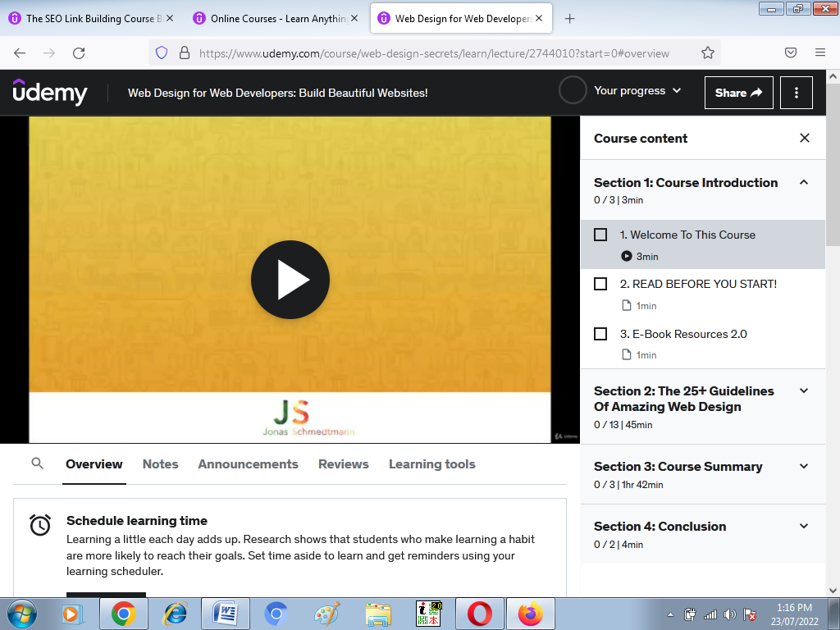840x630 pixels.
Task: Open the Announcements tab
Action: pyautogui.click(x=248, y=464)
